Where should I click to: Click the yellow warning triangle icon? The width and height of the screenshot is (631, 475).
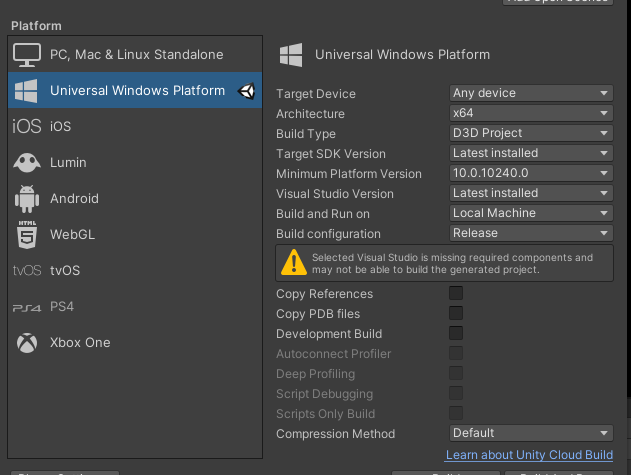pyautogui.click(x=293, y=263)
